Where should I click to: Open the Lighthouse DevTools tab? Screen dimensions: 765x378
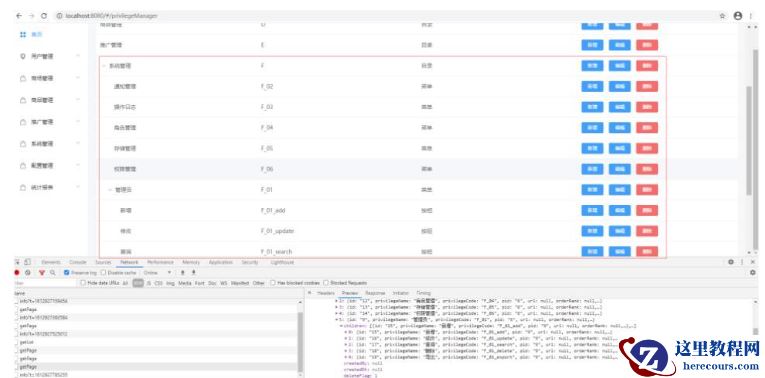pyautogui.click(x=282, y=262)
